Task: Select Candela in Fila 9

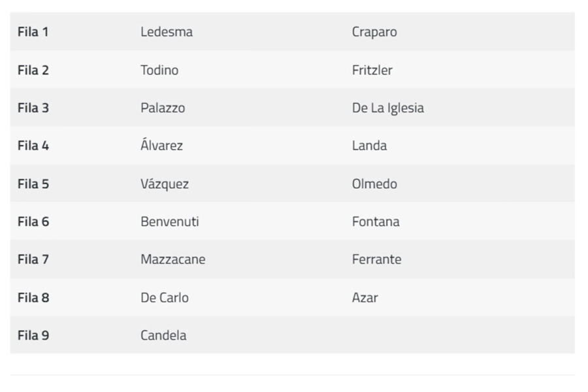Action: 163,335
